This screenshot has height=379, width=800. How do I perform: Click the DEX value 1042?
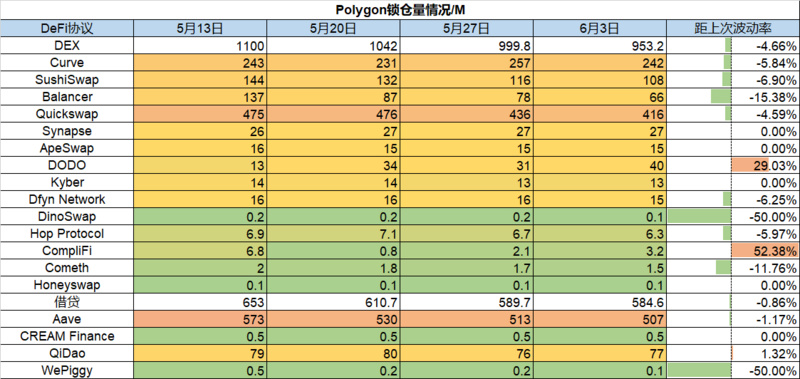333,46
